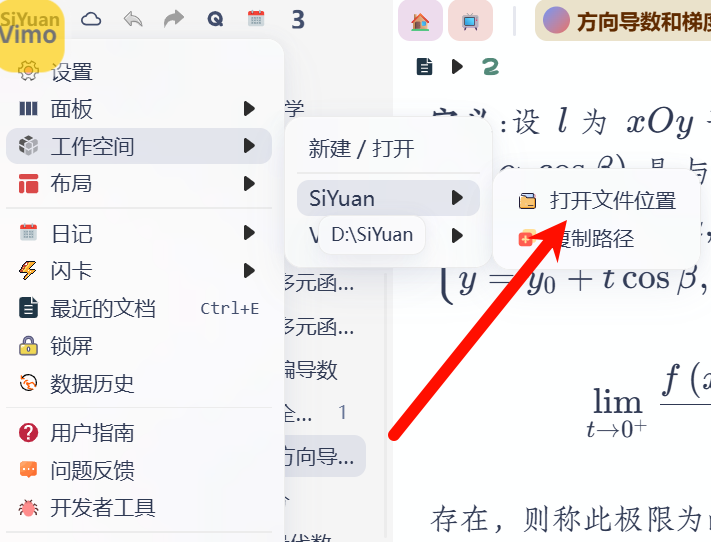Click 打开文件位置 open file location

tap(596, 201)
